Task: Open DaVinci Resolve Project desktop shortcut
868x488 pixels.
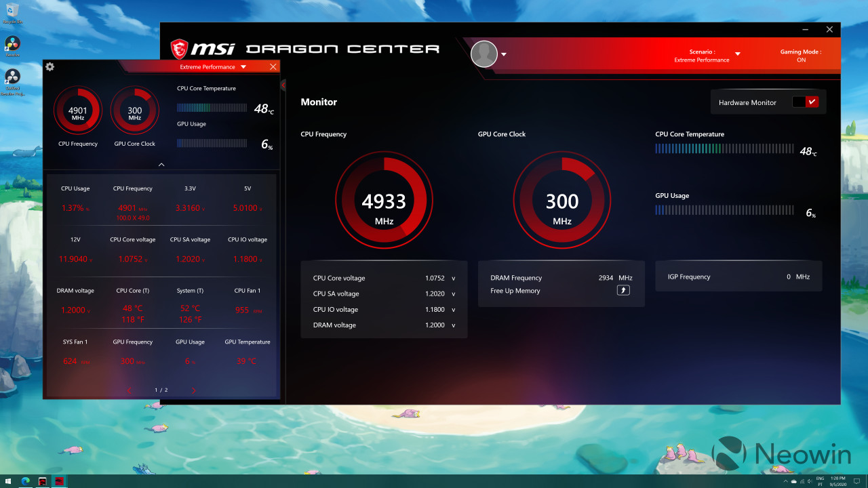Action: pos(12,81)
